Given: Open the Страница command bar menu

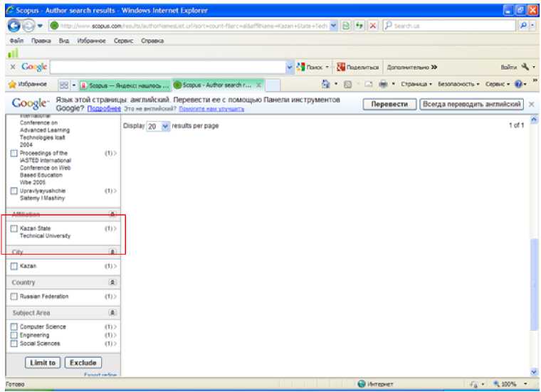Looking at the screenshot, I should (x=416, y=84).
